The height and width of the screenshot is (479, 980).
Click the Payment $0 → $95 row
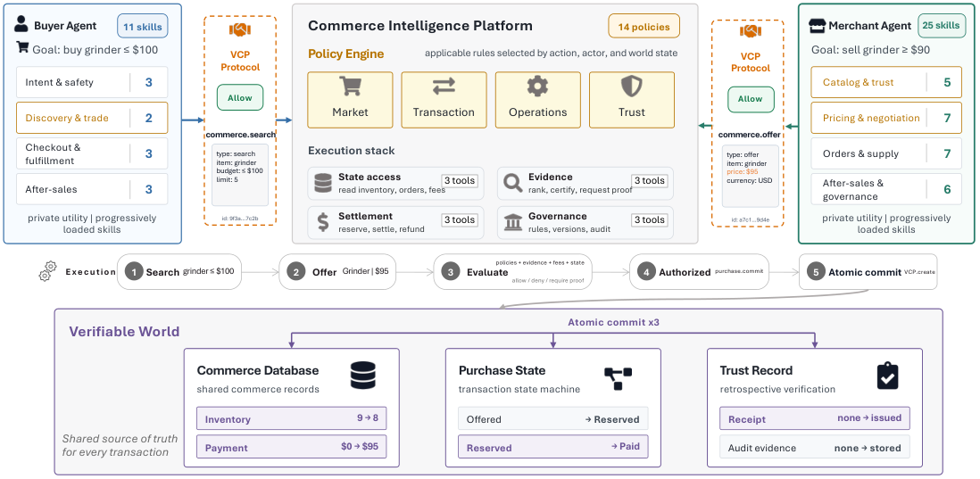292,447
